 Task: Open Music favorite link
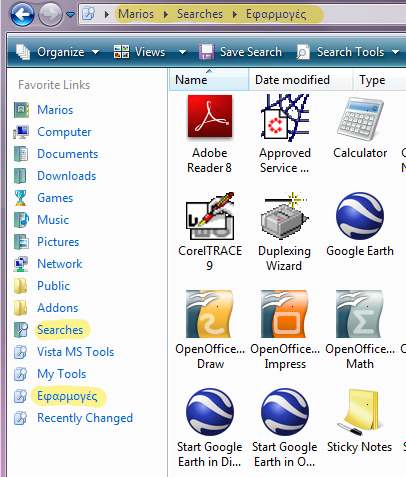pos(53,220)
